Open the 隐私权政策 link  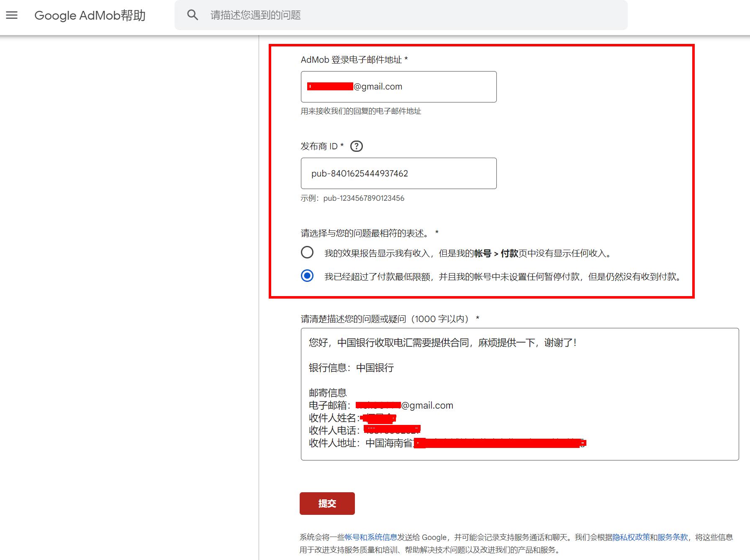pos(631,537)
